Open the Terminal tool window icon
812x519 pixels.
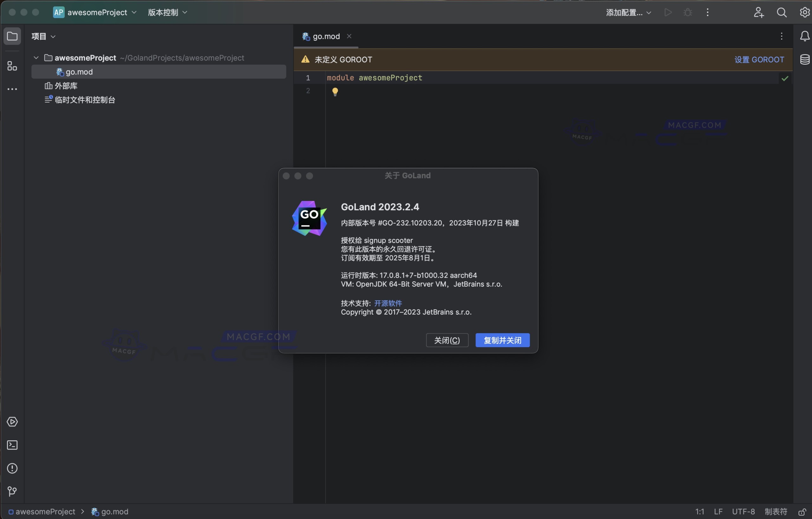pos(12,445)
